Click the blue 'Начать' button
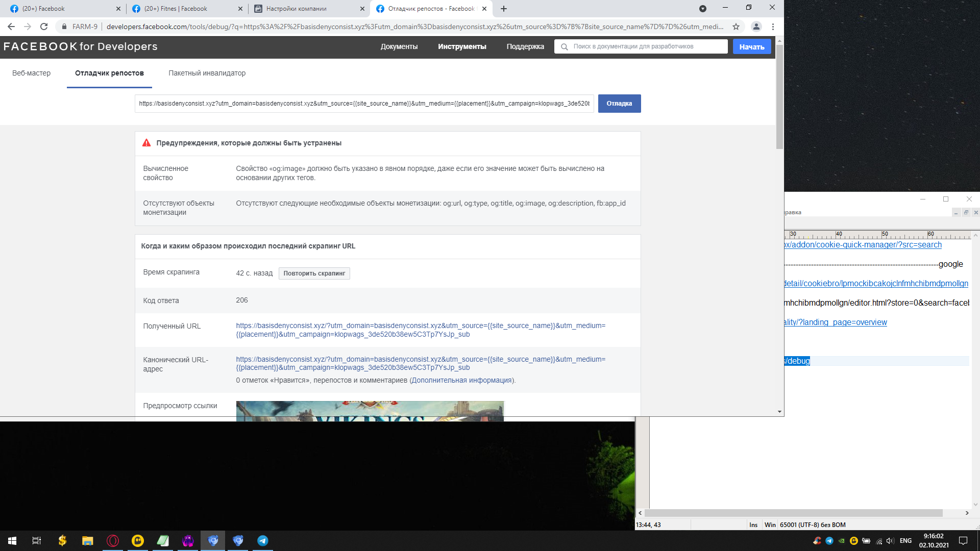 click(x=752, y=46)
